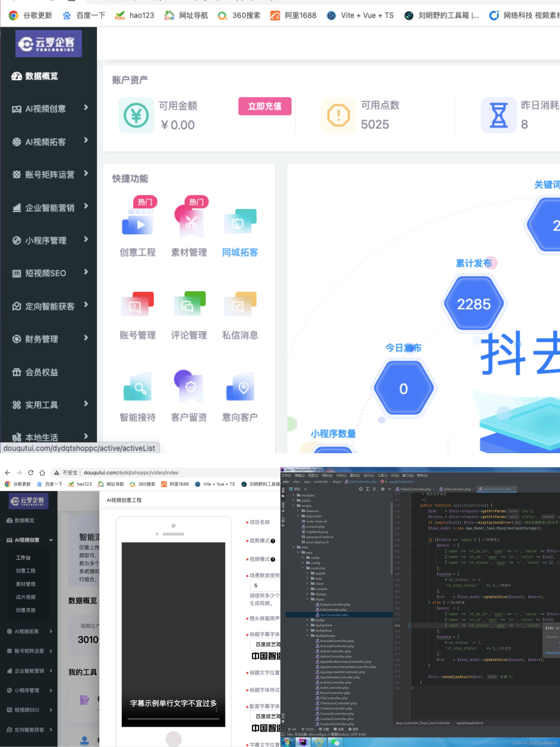The width and height of the screenshot is (560, 747).
Task: Open 评论管理 green quick function icon
Action: pos(189,304)
